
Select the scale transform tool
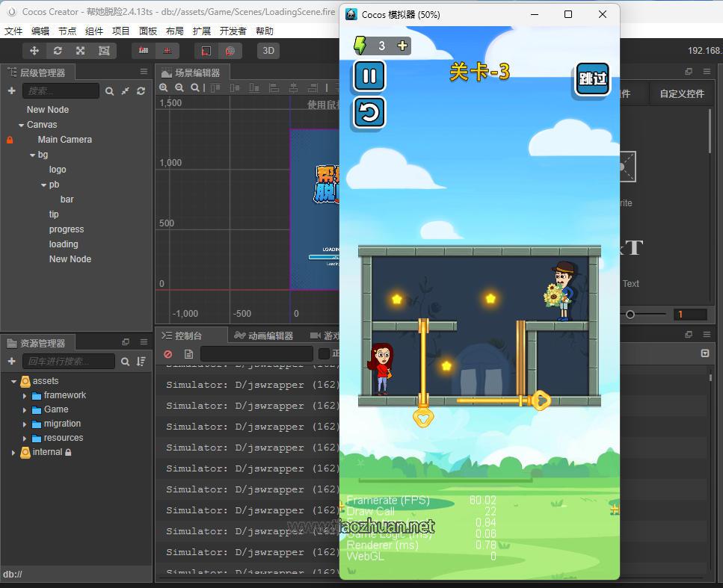(80, 51)
